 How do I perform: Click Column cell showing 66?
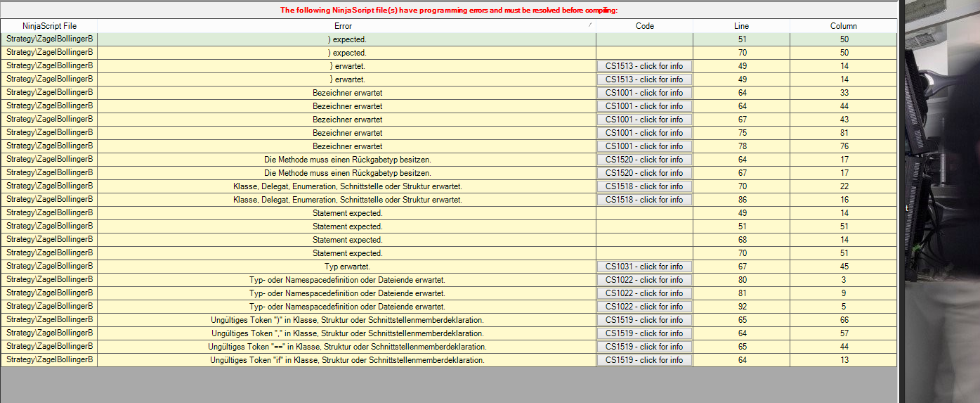(844, 320)
